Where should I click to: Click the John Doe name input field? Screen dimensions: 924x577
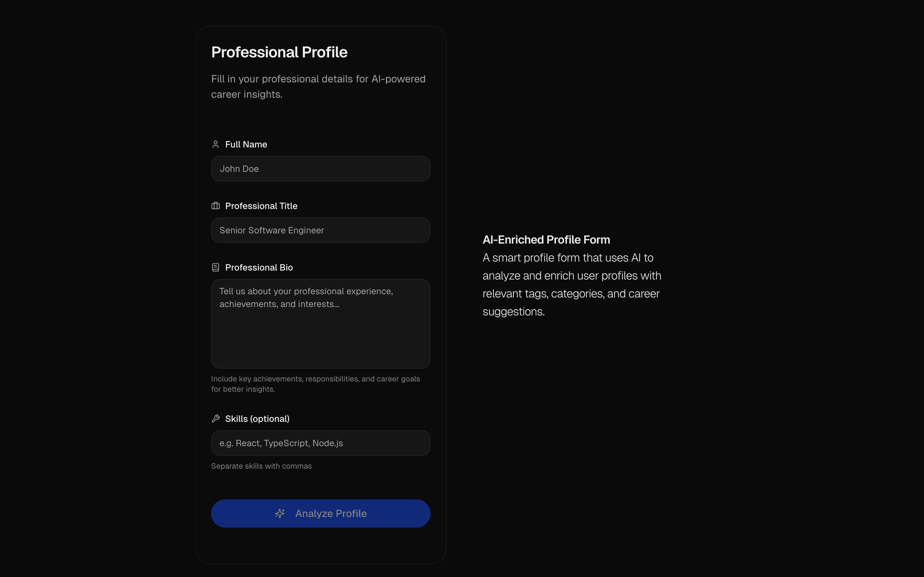click(x=320, y=168)
